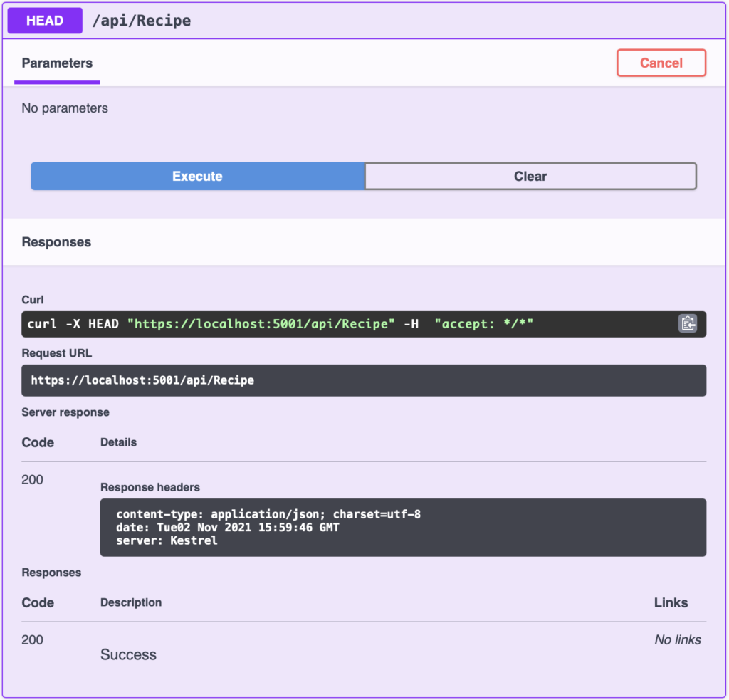Click the Curl section label
Image resolution: width=729 pixels, height=700 pixels.
(x=32, y=300)
